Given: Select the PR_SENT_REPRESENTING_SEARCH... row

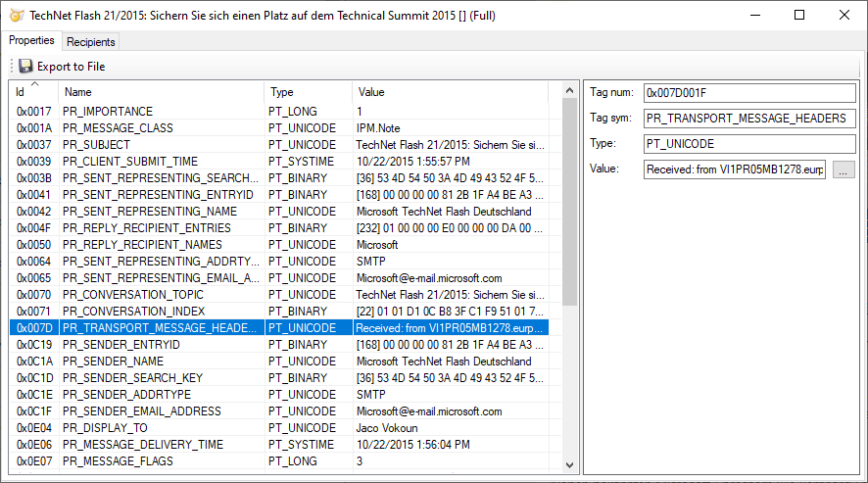Looking at the screenshot, I should tap(279, 177).
